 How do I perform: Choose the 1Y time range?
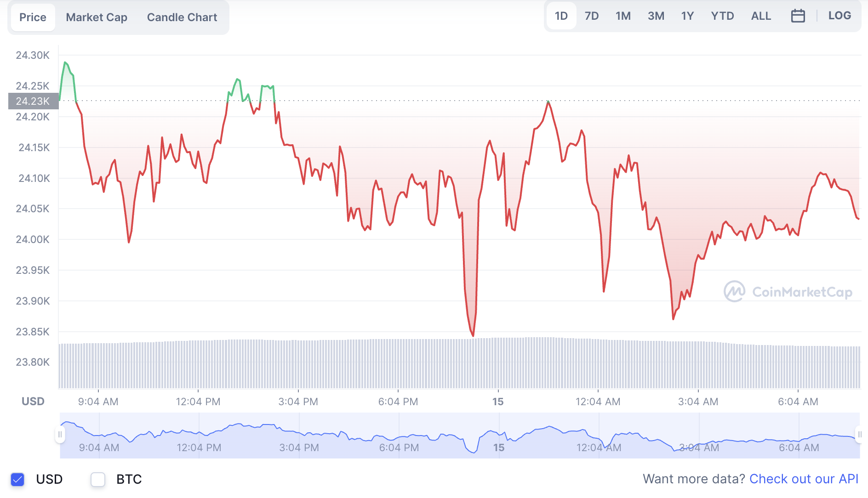pos(687,16)
